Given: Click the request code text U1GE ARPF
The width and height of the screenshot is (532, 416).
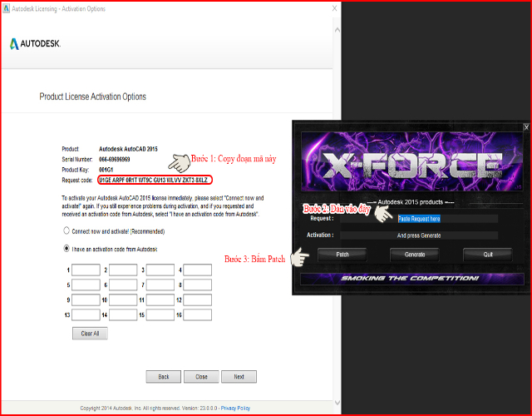Looking at the screenshot, I should click(153, 180).
